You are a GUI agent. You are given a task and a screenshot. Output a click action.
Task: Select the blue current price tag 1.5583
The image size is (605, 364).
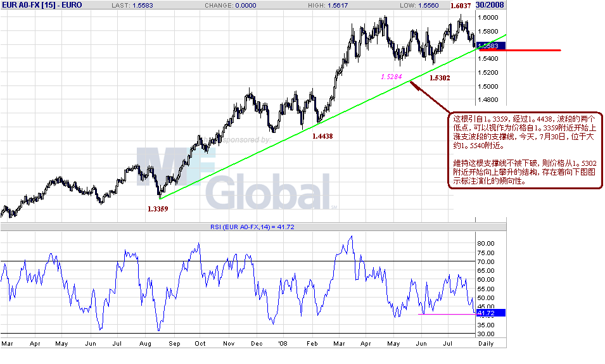tap(490, 46)
